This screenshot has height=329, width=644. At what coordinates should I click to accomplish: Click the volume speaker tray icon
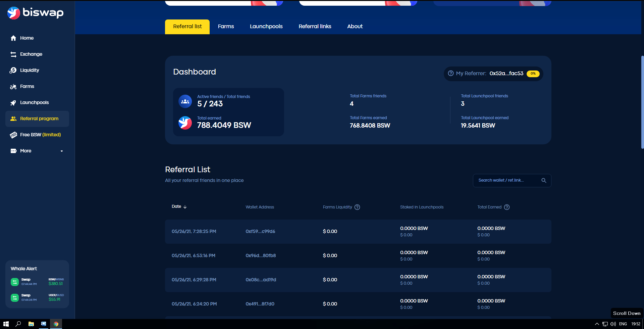tap(613, 324)
